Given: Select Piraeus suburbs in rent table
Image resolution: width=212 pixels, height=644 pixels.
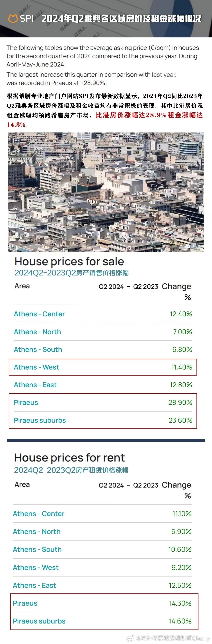Looking at the screenshot, I should tap(39, 621).
